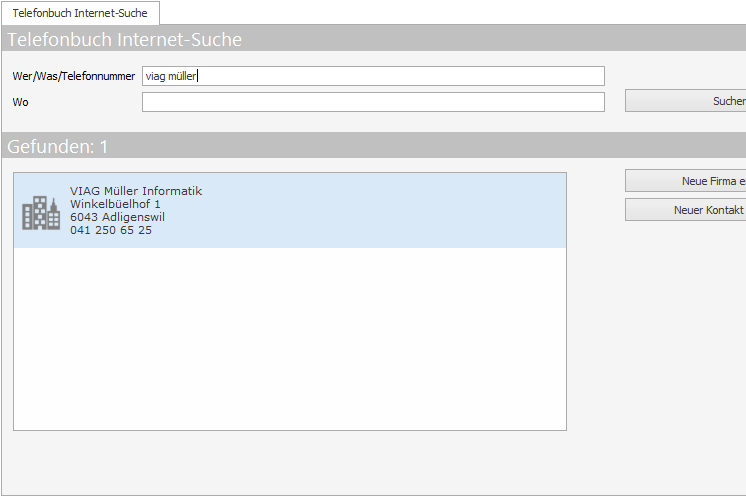Viewport: 746px width, 497px height.
Task: Click the Wer/Was/Telefonnummer search field
Action: click(x=373, y=76)
